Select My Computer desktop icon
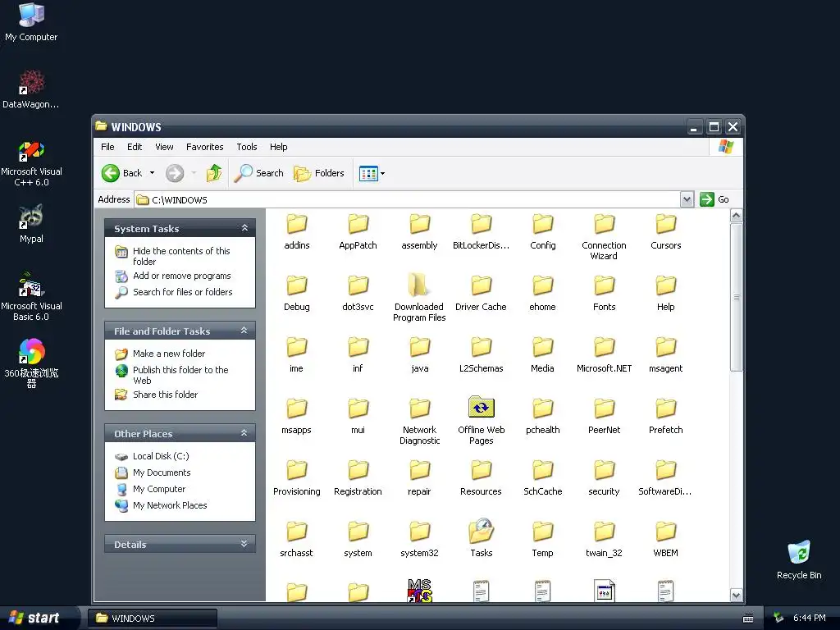840x630 pixels. click(x=31, y=22)
